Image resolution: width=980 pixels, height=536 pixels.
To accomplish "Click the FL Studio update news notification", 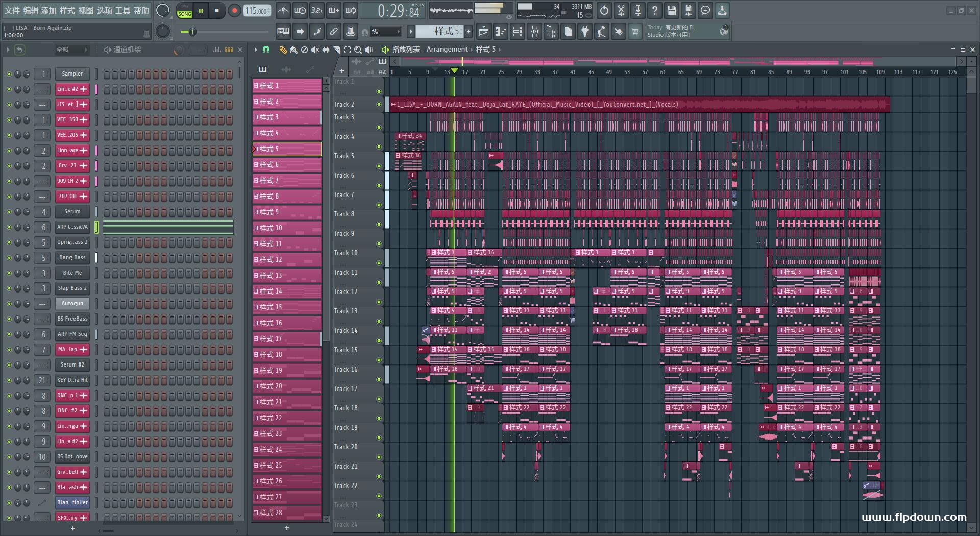I will click(688, 31).
